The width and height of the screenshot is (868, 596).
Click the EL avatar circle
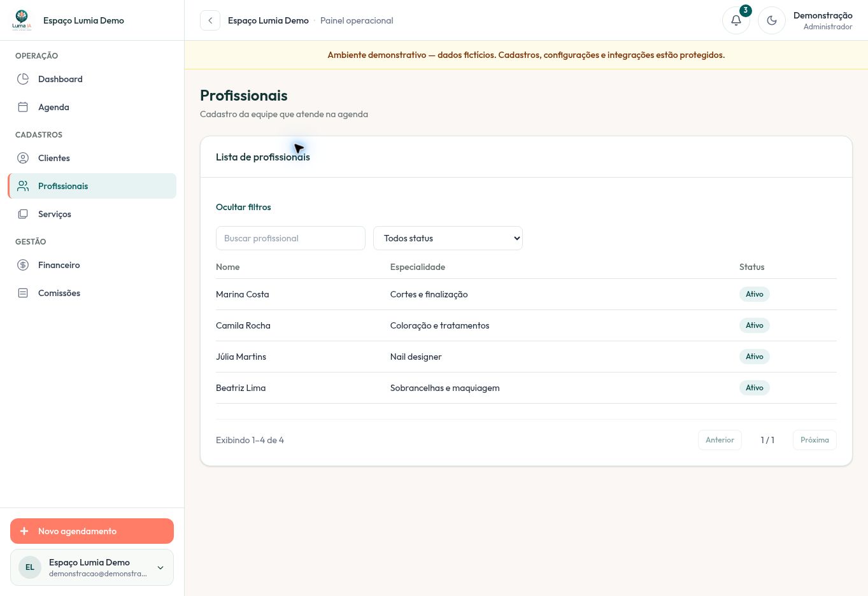click(30, 567)
